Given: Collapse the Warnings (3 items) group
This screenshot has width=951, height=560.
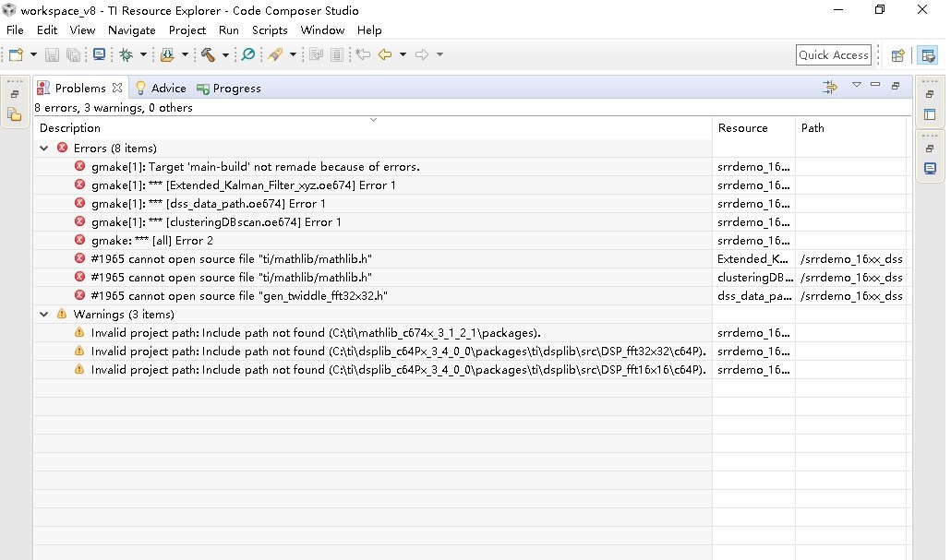Looking at the screenshot, I should [x=44, y=314].
